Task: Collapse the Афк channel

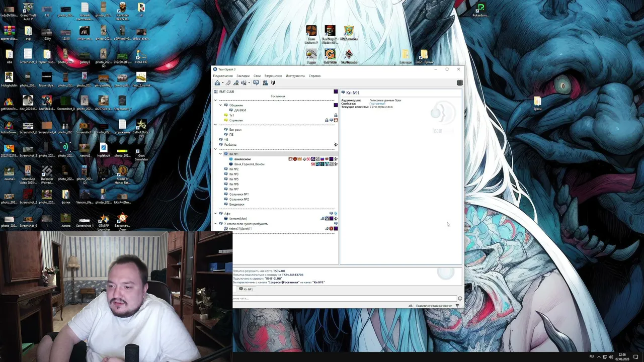Action: pos(215,213)
